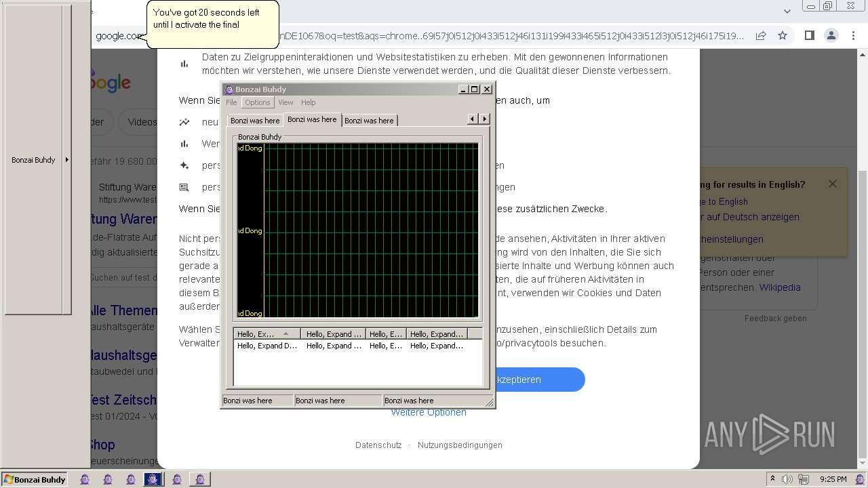Click Feedback geben

click(x=776, y=318)
